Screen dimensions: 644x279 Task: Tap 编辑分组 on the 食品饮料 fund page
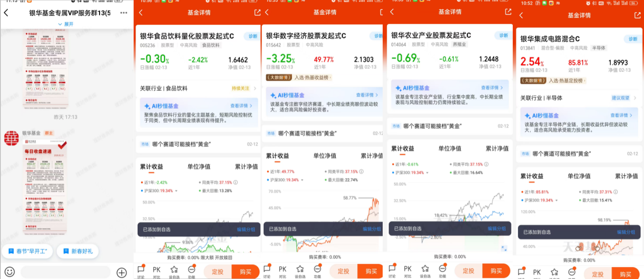246,229
